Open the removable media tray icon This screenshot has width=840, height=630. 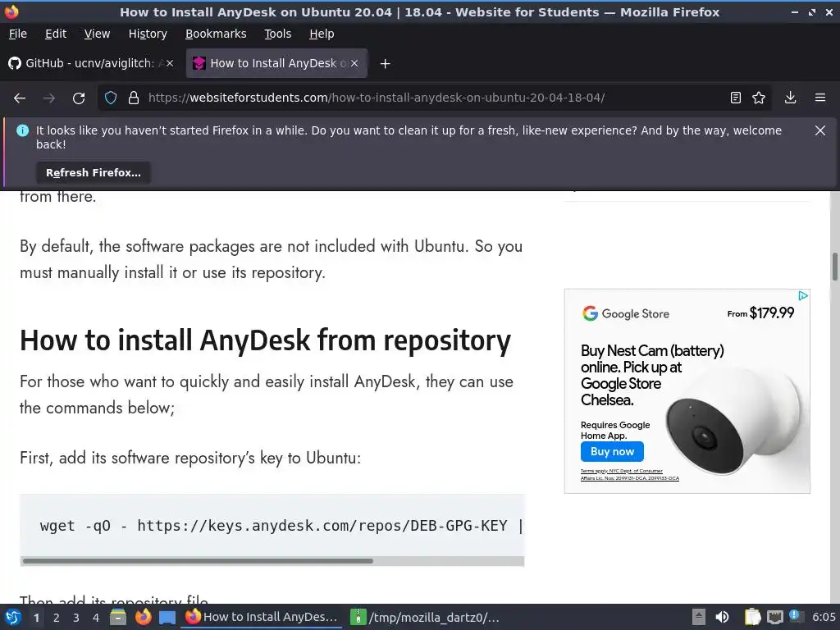698,617
